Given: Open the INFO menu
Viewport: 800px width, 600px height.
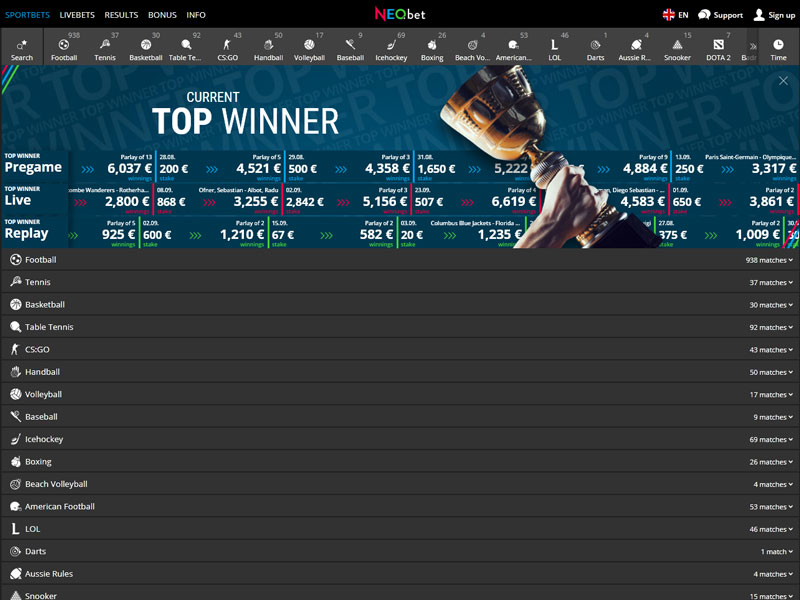Looking at the screenshot, I should click(x=196, y=15).
